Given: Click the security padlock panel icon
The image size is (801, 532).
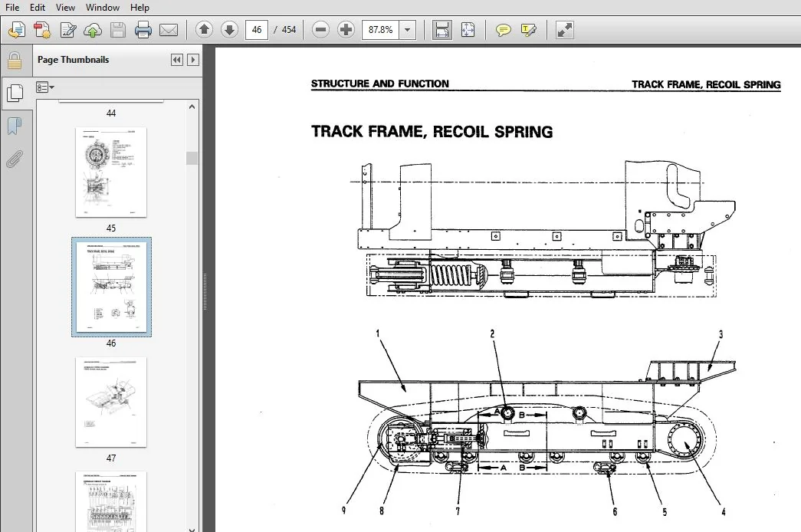Looking at the screenshot, I should coord(15,61).
